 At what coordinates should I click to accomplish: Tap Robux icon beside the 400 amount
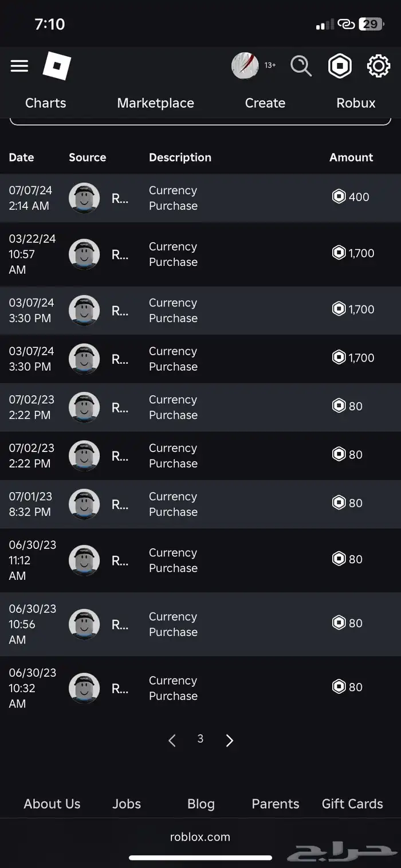(339, 197)
